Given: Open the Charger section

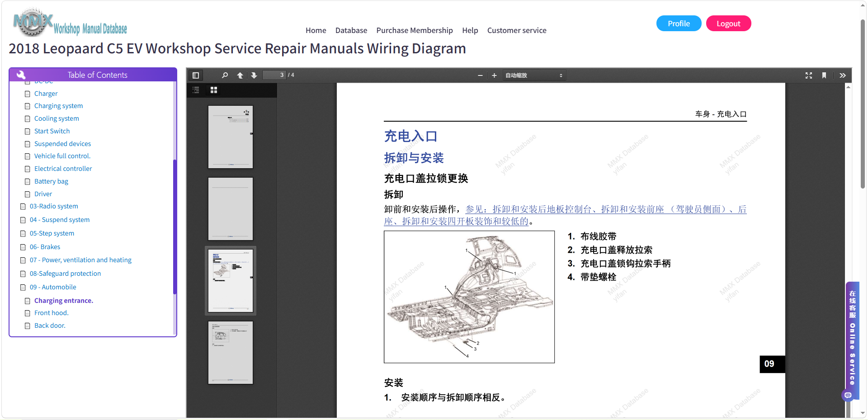Looking at the screenshot, I should coord(46,94).
